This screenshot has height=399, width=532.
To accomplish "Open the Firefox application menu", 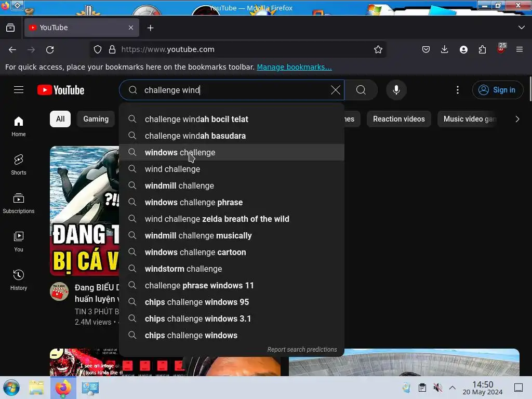I will [x=520, y=49].
